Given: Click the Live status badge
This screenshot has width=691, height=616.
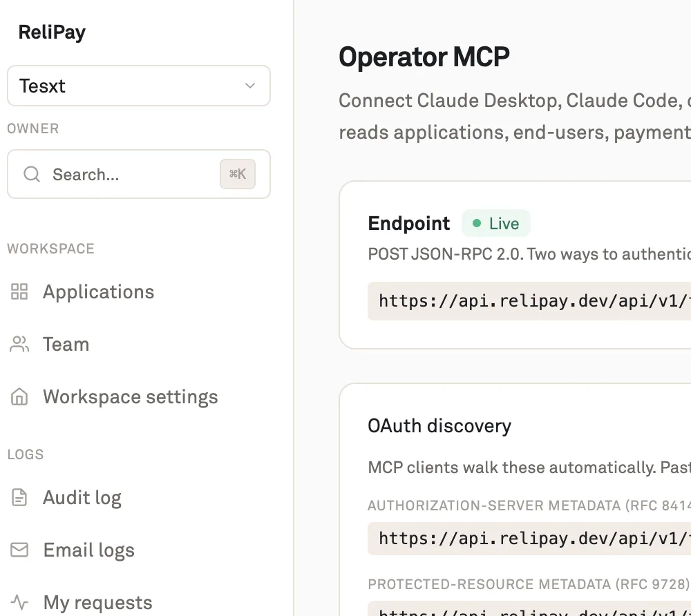Looking at the screenshot, I should (495, 223).
